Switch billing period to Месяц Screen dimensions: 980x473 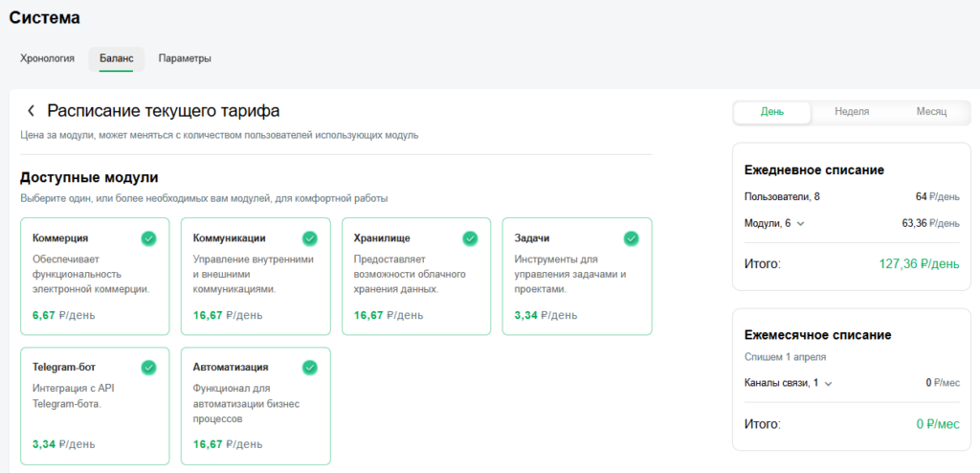(x=930, y=112)
